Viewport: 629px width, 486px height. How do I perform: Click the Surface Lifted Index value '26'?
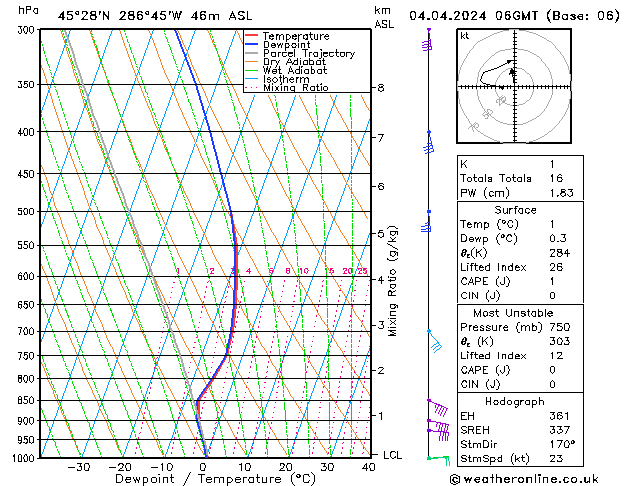556,267
